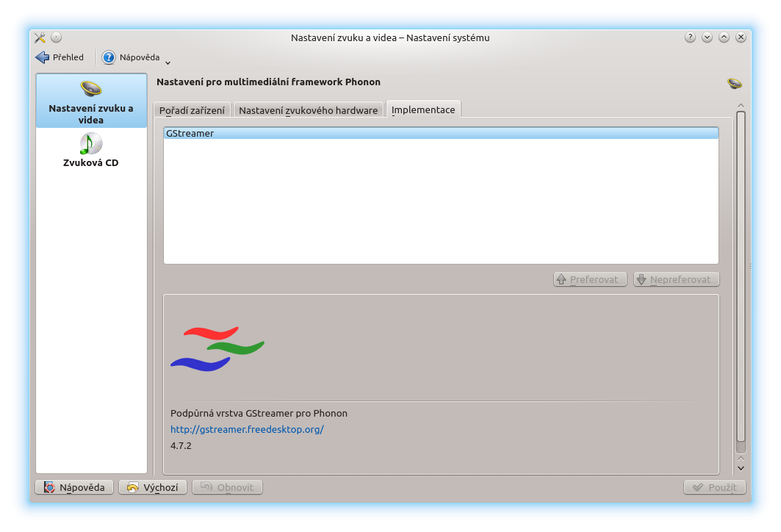781x532 pixels.
Task: Click the scrollbar down arrow at bottom
Action: pyautogui.click(x=741, y=468)
